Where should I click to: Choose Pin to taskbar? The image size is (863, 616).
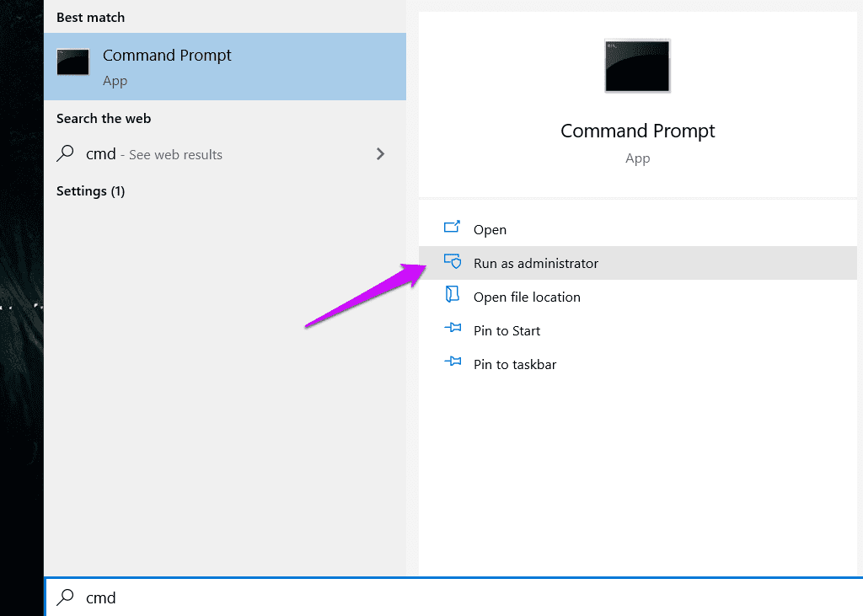(637, 364)
